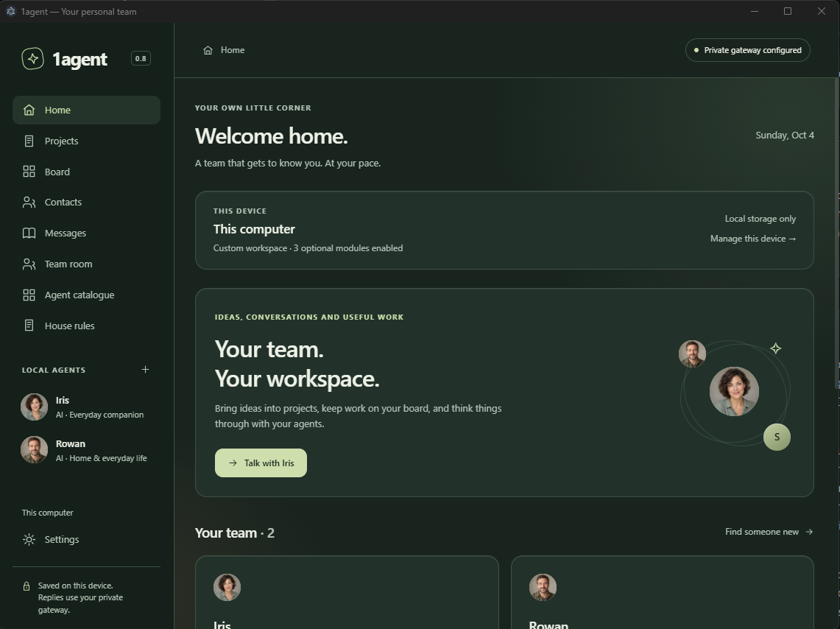This screenshot has width=840, height=629.
Task: Click the Welcome home. heading
Action: [272, 136]
